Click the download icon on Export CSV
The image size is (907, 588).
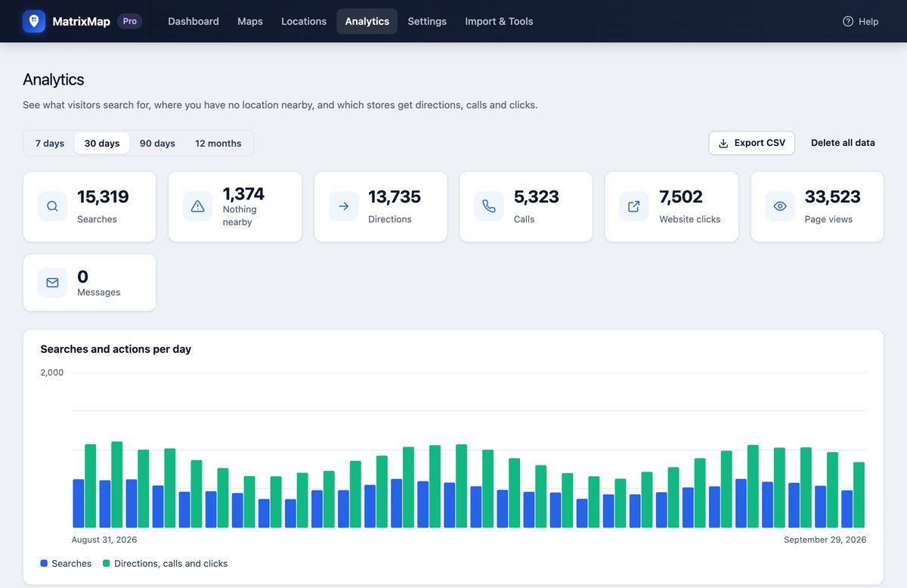pyautogui.click(x=723, y=144)
